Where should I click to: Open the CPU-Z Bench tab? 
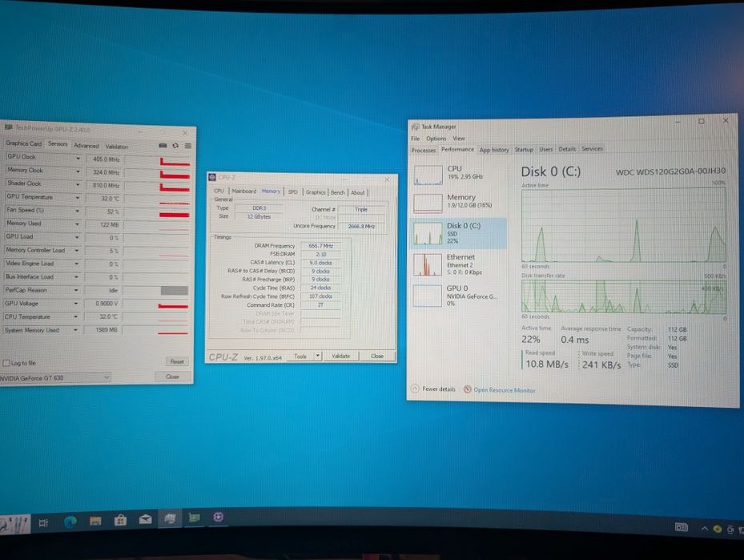[x=338, y=192]
